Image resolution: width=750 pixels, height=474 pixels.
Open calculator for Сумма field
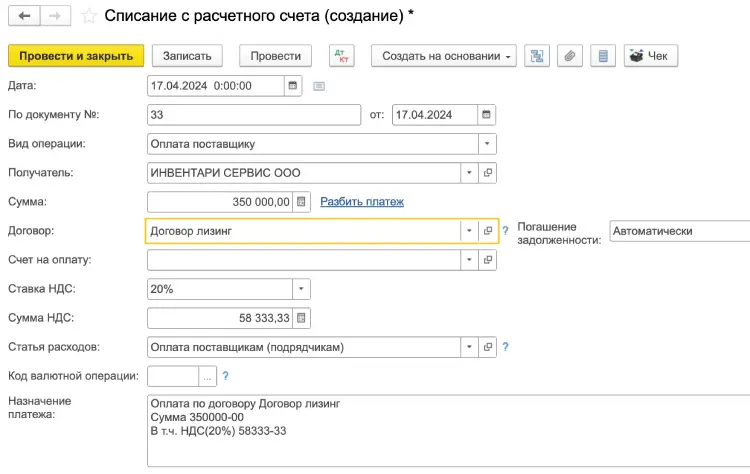tap(302, 202)
